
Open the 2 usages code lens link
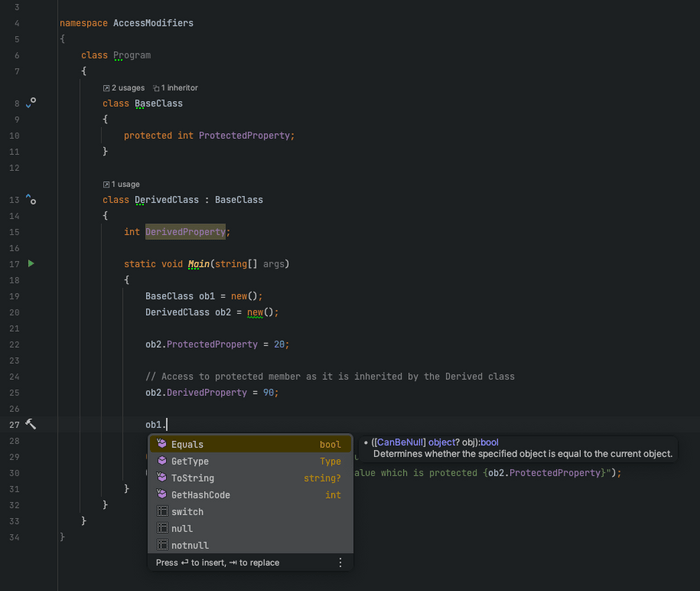124,88
